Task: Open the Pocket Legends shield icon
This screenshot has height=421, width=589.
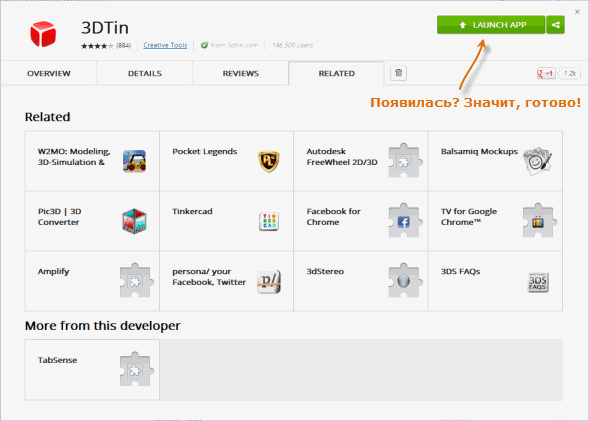Action: [x=269, y=161]
